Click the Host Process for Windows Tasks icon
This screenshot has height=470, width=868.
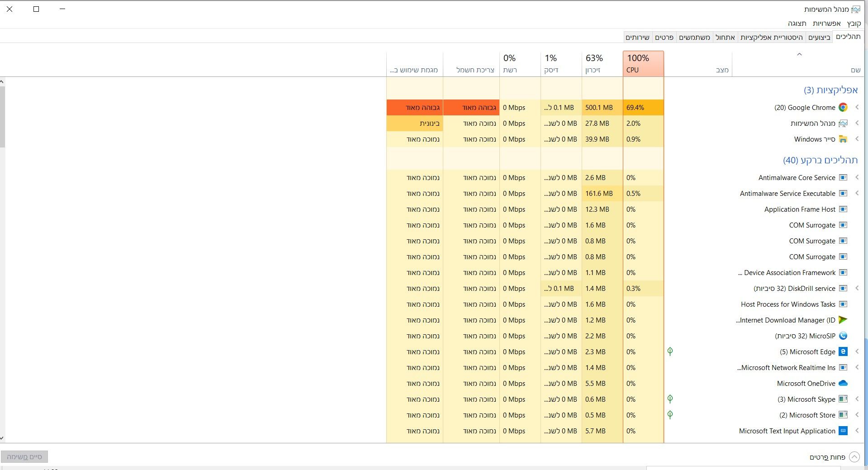(x=843, y=304)
